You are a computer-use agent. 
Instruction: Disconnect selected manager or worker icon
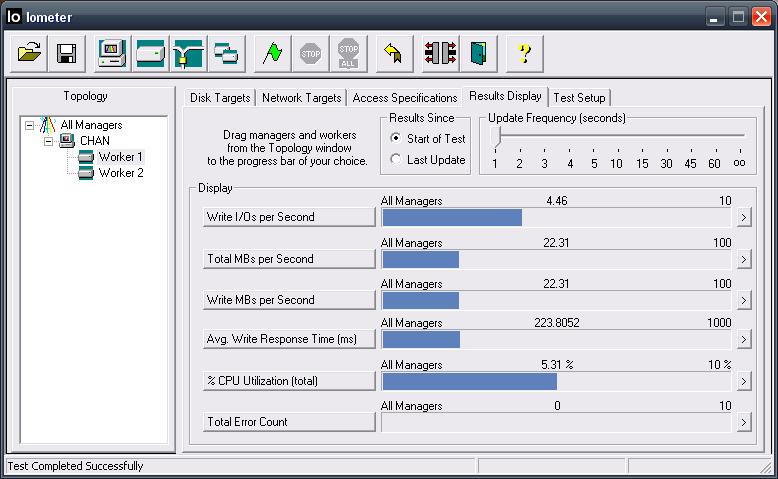click(x=440, y=53)
